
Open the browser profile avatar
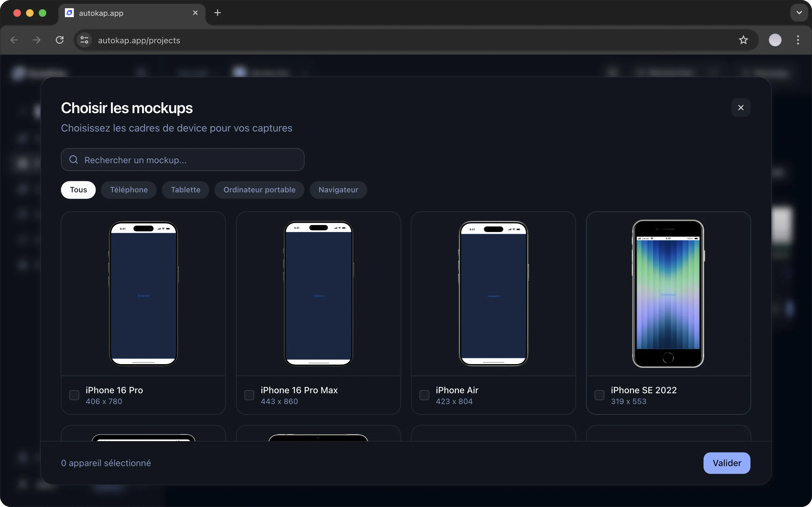775,40
